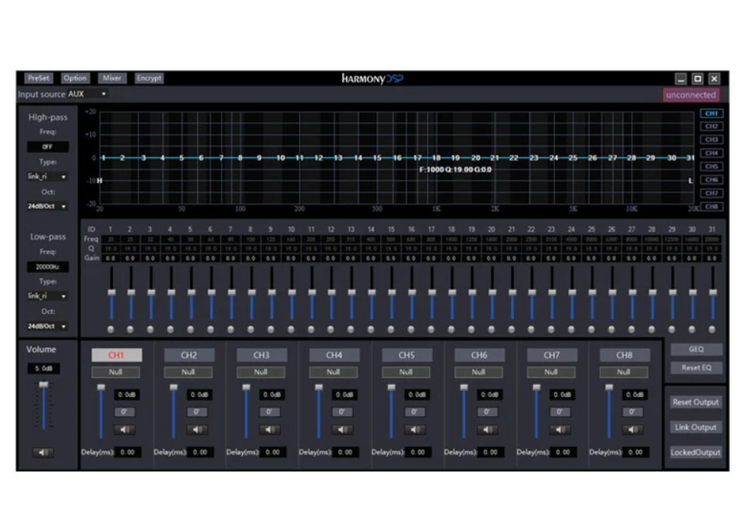Viewport: 756px width, 532px height.
Task: Open High-pass Type dropdown
Action: click(47, 177)
